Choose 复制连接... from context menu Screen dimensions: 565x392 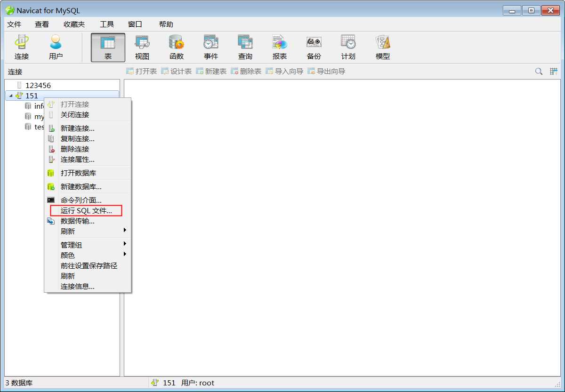pos(88,139)
